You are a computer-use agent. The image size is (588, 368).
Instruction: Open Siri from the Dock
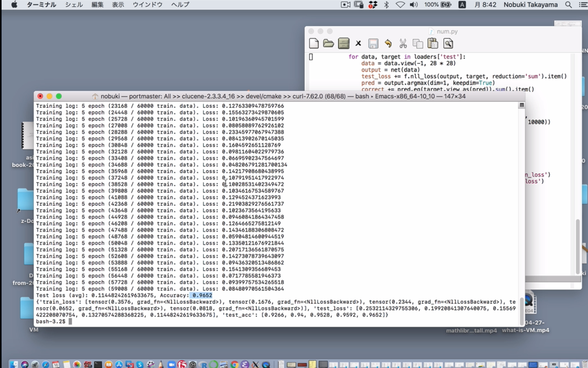coord(25,364)
